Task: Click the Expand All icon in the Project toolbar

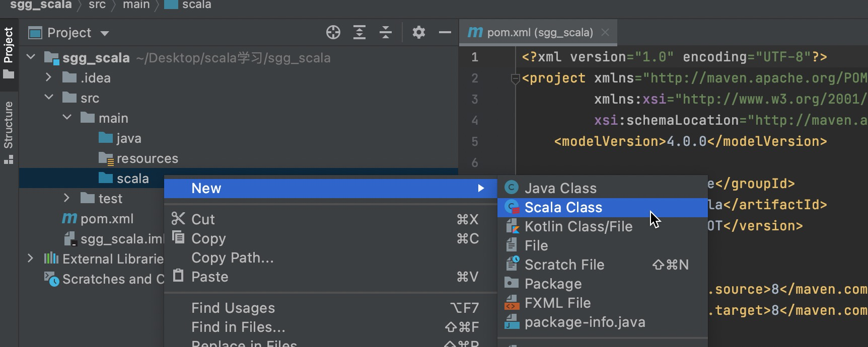Action: point(359,33)
